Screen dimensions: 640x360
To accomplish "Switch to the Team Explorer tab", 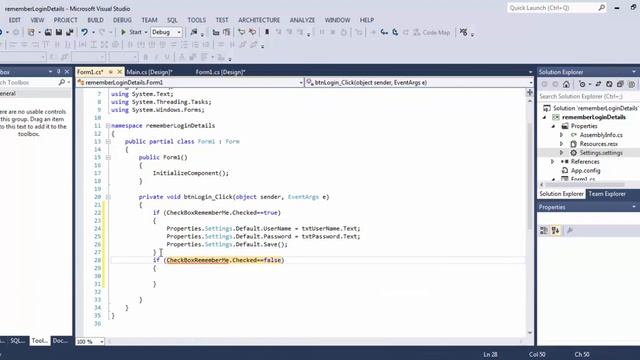I will tap(607, 194).
